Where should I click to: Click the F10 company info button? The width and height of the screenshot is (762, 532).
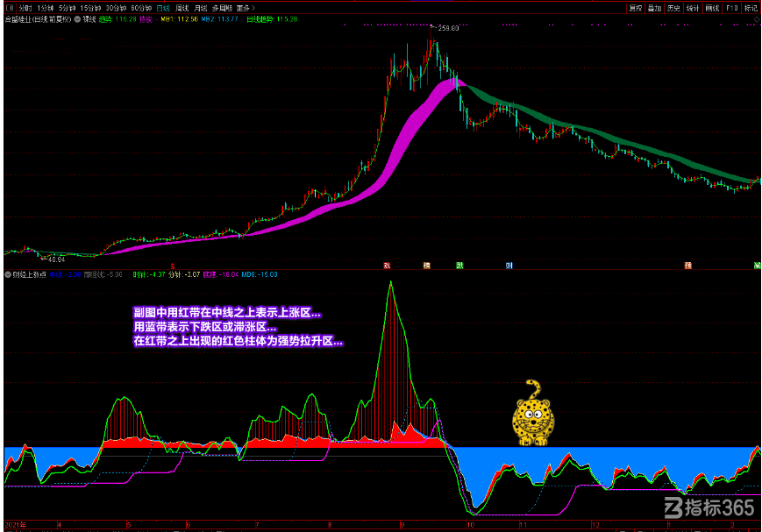tap(731, 8)
